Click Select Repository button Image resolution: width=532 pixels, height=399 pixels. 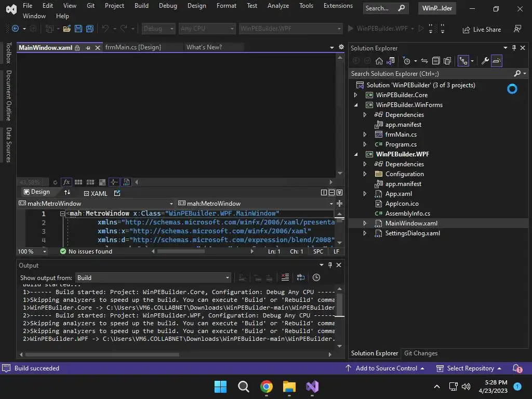(x=469, y=368)
